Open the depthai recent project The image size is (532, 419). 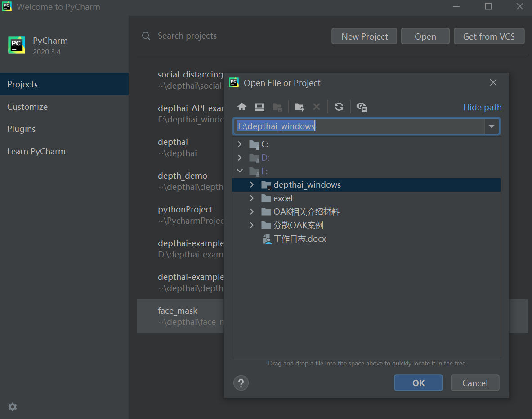coord(180,147)
